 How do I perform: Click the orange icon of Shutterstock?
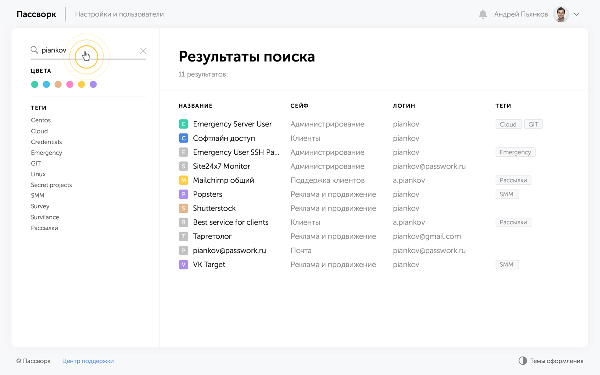coord(183,208)
